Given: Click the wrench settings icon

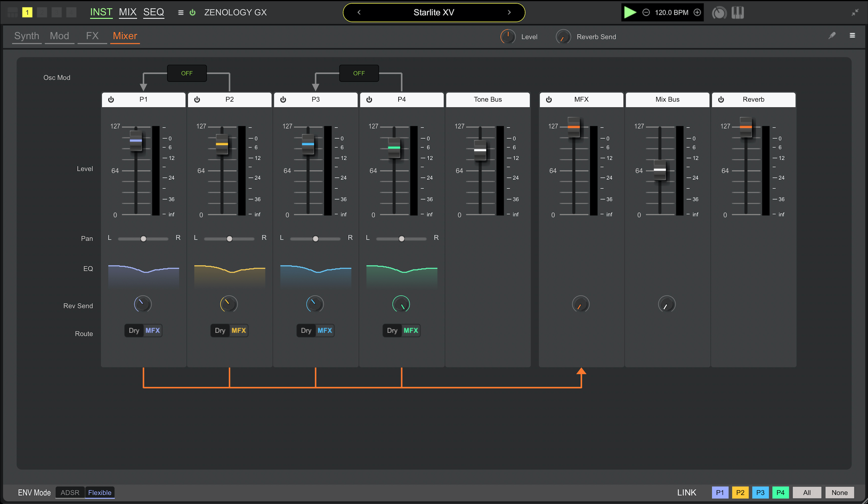Looking at the screenshot, I should pos(832,36).
